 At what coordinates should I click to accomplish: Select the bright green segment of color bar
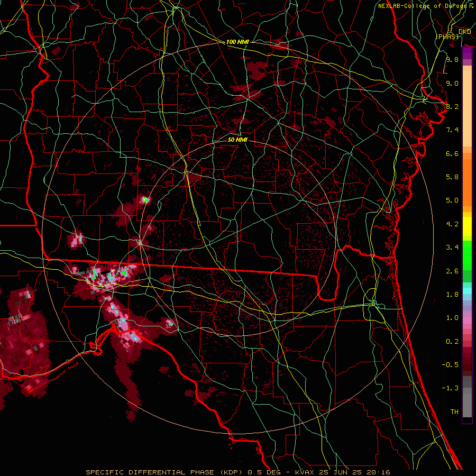point(467,255)
